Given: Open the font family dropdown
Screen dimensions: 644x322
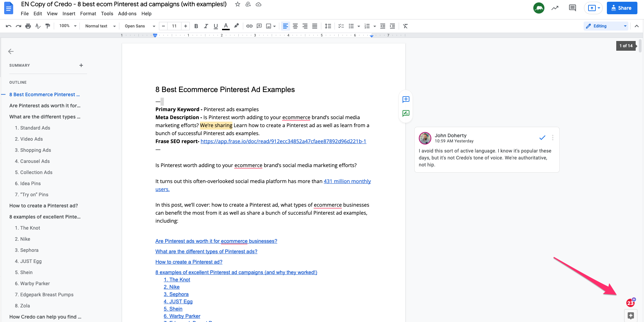Looking at the screenshot, I should 138,26.
